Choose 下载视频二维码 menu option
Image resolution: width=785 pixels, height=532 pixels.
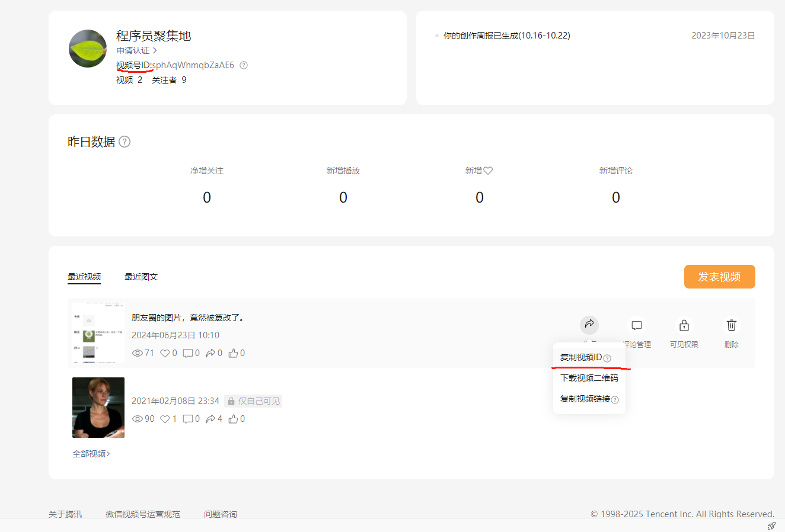pyautogui.click(x=589, y=378)
